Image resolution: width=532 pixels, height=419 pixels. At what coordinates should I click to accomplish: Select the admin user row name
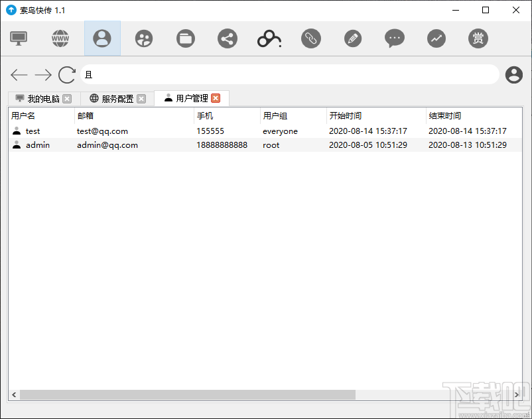38,145
